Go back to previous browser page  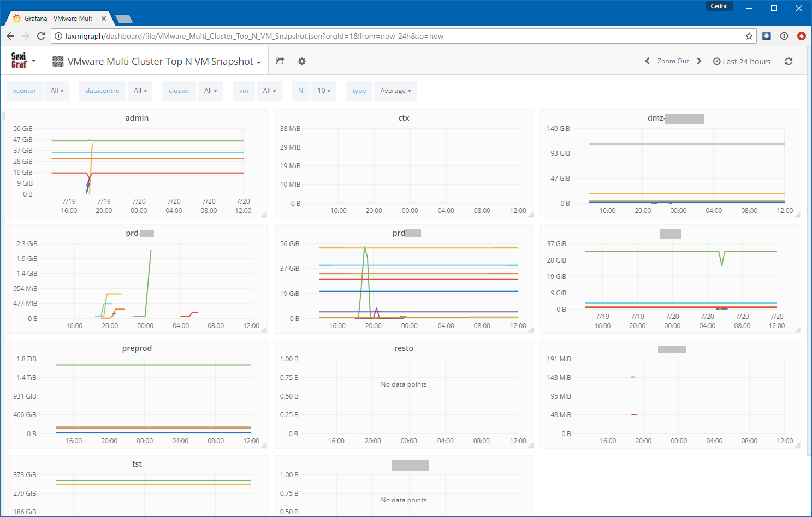click(x=10, y=36)
